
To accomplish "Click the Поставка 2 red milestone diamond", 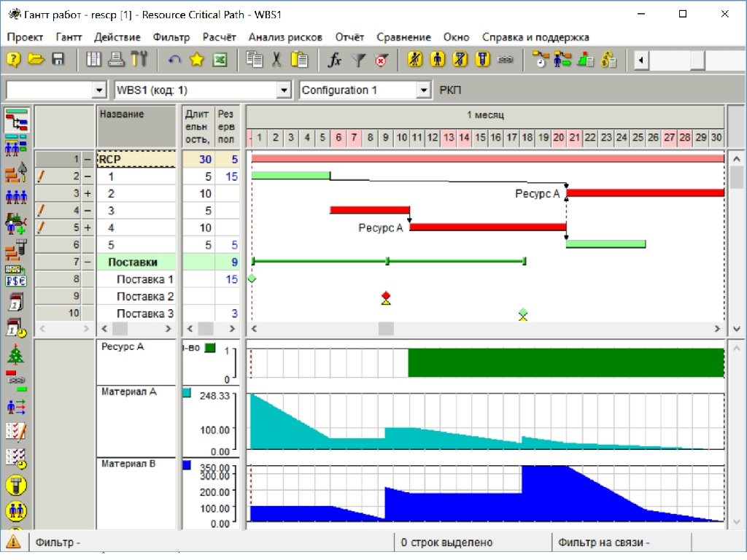I will 386,296.
